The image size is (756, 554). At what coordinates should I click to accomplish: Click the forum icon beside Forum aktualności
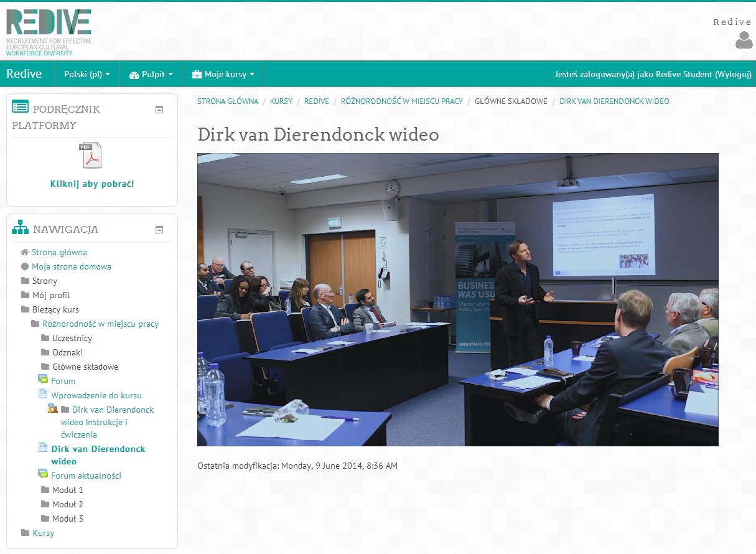click(43, 475)
